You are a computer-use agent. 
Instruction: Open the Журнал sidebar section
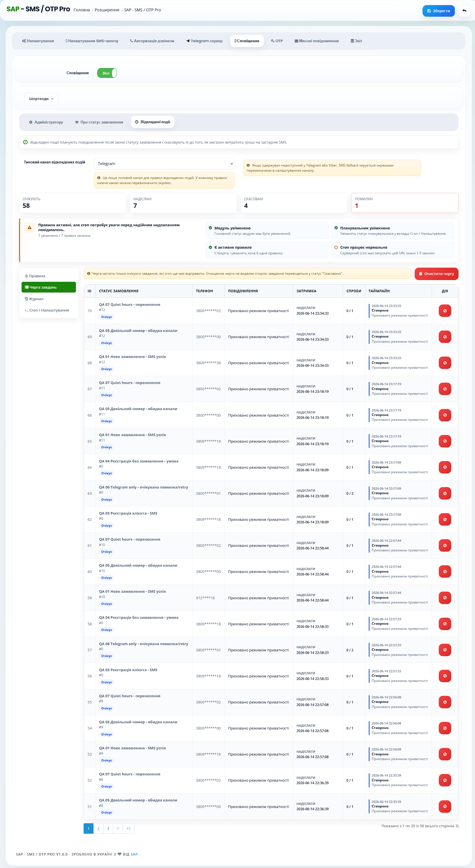pos(48,299)
